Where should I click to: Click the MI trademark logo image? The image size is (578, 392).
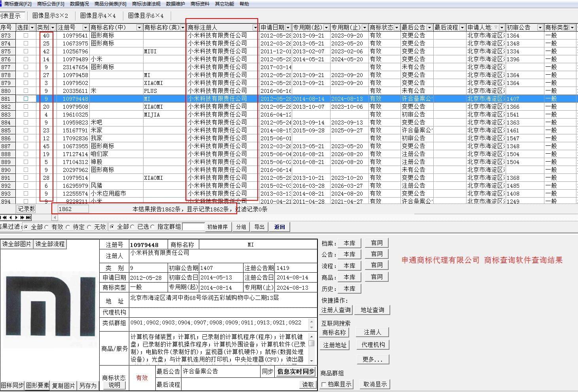pos(50,307)
